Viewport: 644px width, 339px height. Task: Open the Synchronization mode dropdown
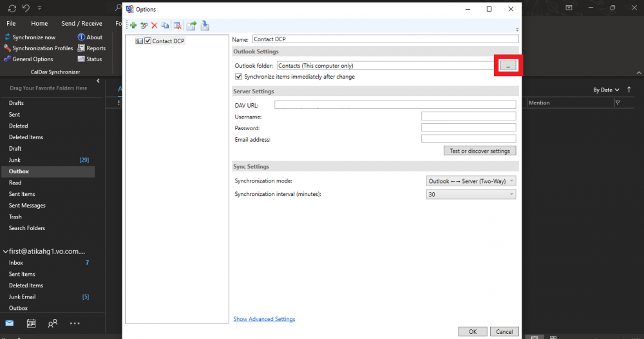(471, 182)
